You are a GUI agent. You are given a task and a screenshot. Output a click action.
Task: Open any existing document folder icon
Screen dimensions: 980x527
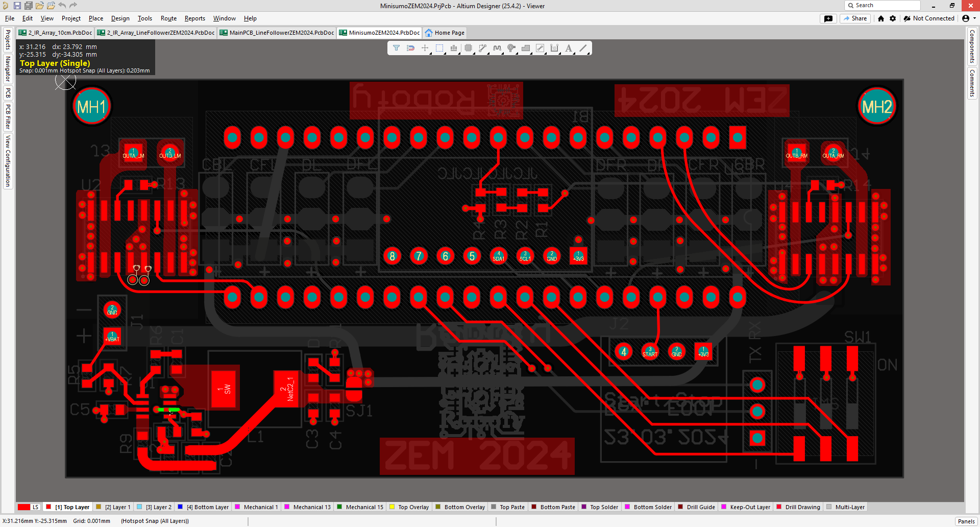click(39, 6)
